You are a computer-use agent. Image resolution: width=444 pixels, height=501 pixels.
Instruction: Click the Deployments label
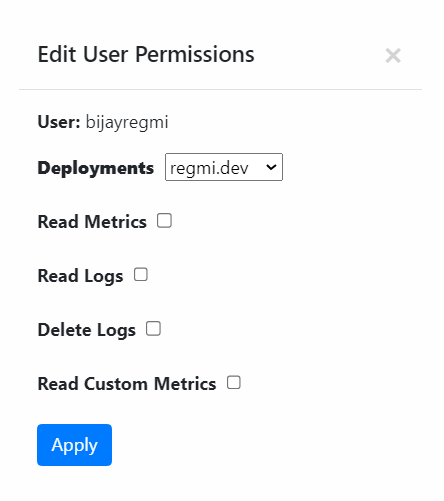[x=96, y=168]
